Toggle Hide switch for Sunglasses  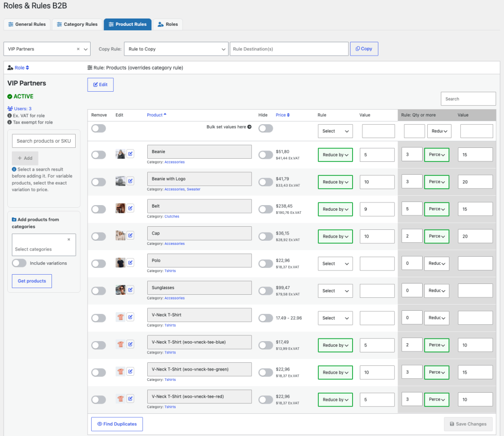pos(266,291)
